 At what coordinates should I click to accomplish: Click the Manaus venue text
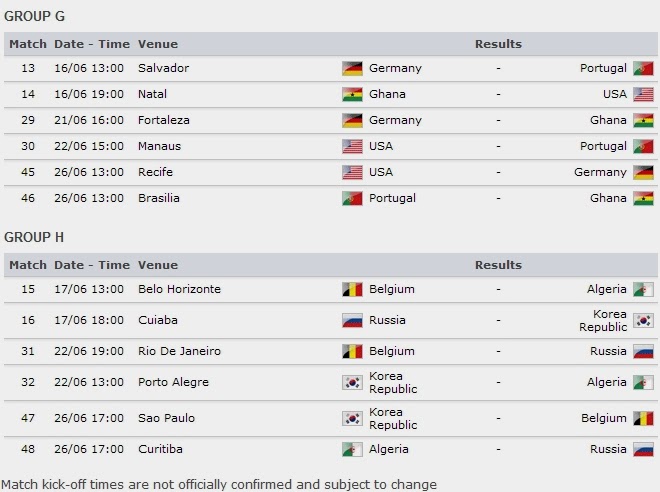[x=160, y=146]
